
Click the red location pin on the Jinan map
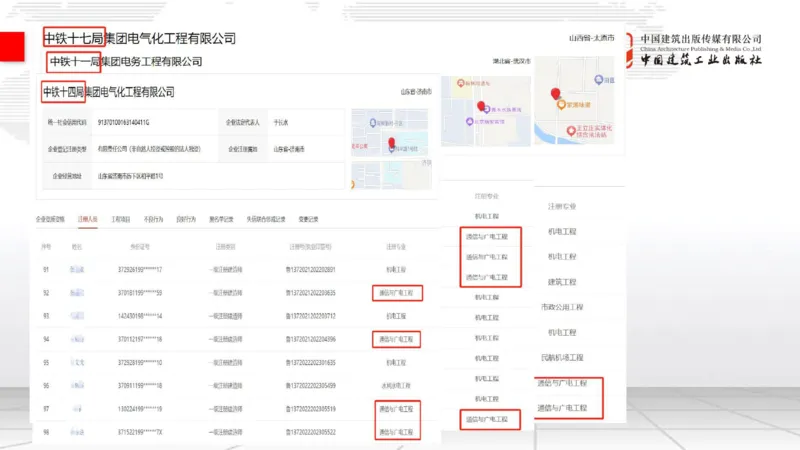[x=391, y=143]
